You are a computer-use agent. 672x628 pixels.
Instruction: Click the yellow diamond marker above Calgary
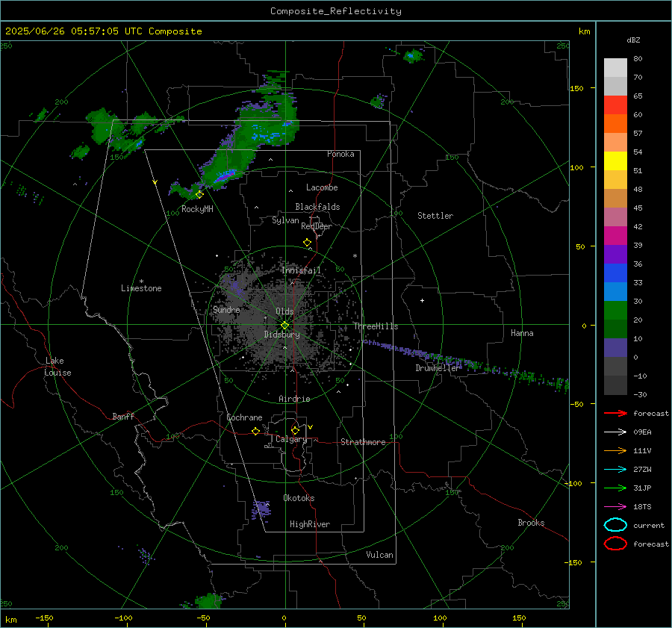[x=295, y=430]
